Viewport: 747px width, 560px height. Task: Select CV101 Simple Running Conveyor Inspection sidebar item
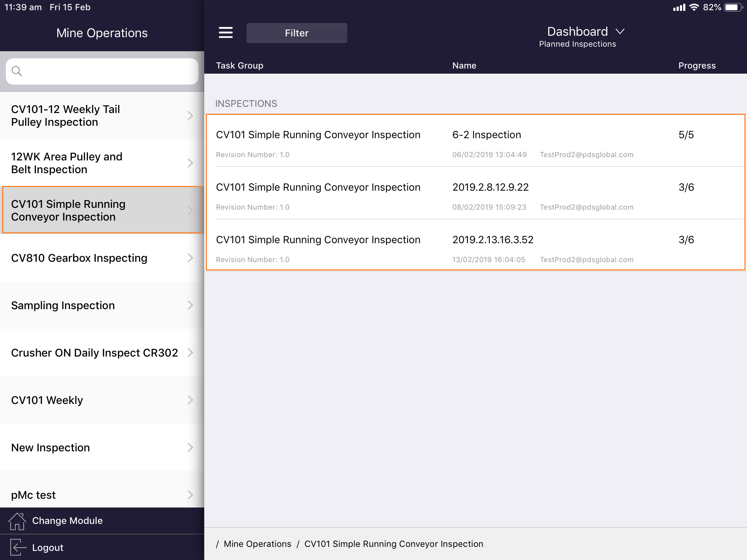(102, 210)
